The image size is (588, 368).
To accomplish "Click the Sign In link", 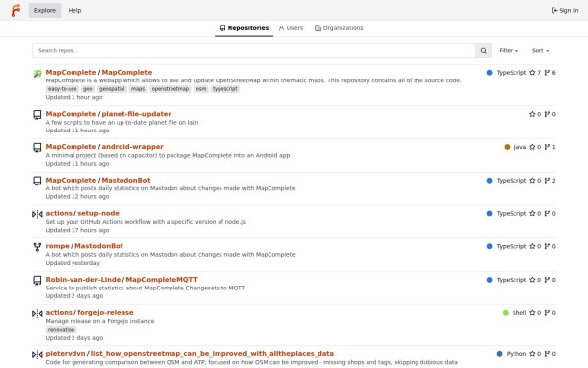I will 564,10.
